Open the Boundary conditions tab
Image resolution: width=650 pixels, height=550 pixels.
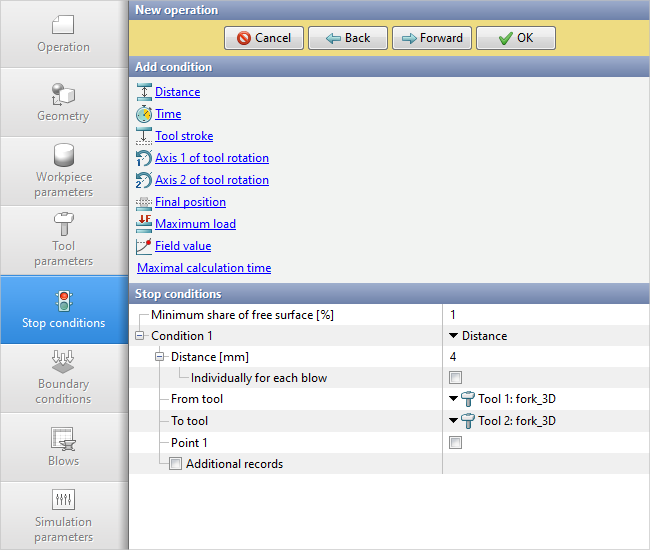(64, 378)
